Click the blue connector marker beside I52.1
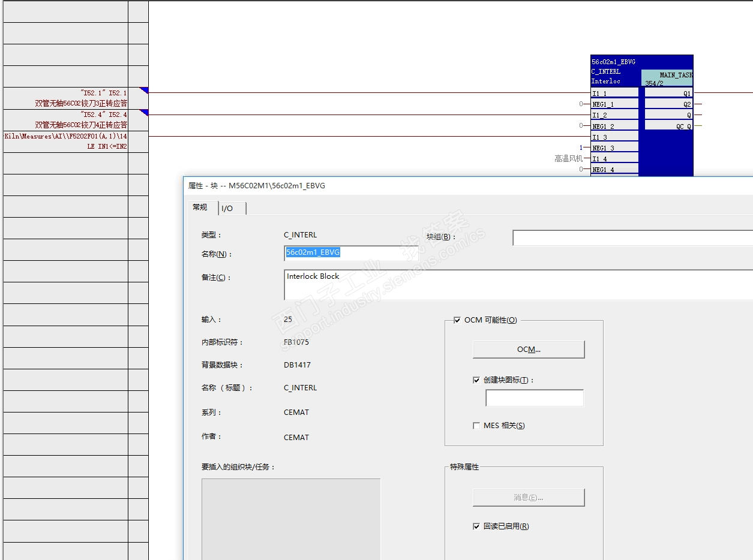 144,91
